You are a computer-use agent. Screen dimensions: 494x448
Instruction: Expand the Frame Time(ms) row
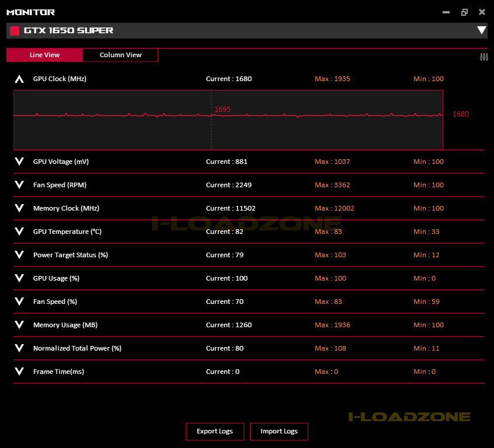coord(19,372)
